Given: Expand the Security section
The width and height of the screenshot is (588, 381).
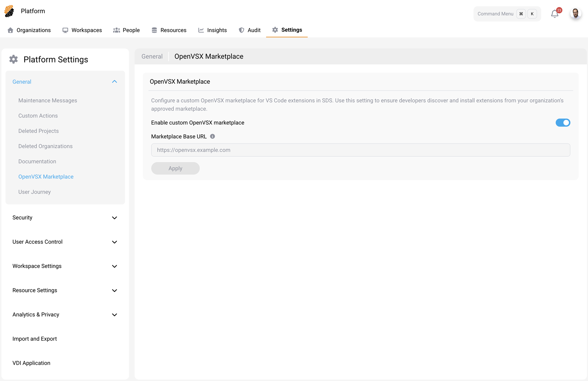Looking at the screenshot, I should pyautogui.click(x=65, y=218).
